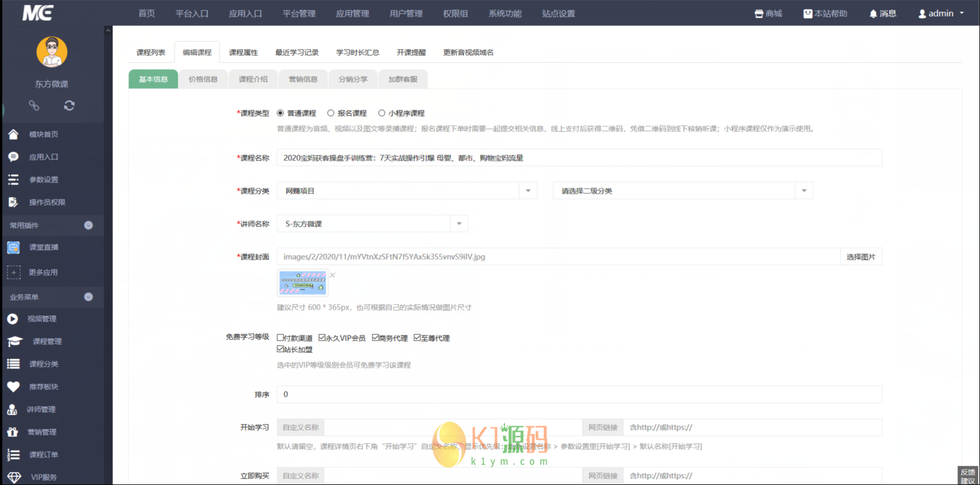Open 应用入口 chat bubble icon
This screenshot has height=485, width=980.
[13, 157]
